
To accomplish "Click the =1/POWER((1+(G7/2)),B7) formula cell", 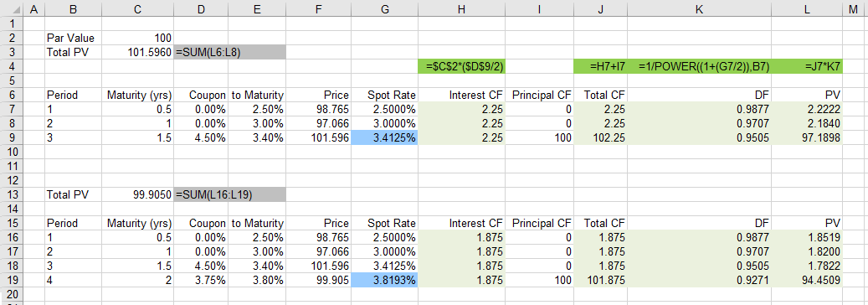I will pyautogui.click(x=699, y=66).
